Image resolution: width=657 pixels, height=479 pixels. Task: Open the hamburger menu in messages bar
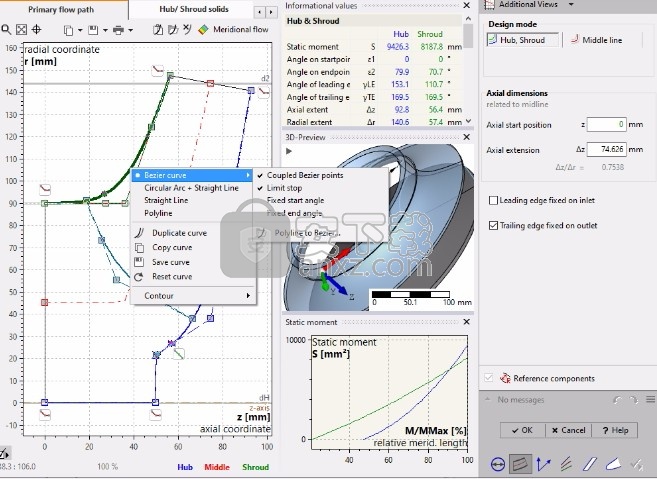coord(650,399)
